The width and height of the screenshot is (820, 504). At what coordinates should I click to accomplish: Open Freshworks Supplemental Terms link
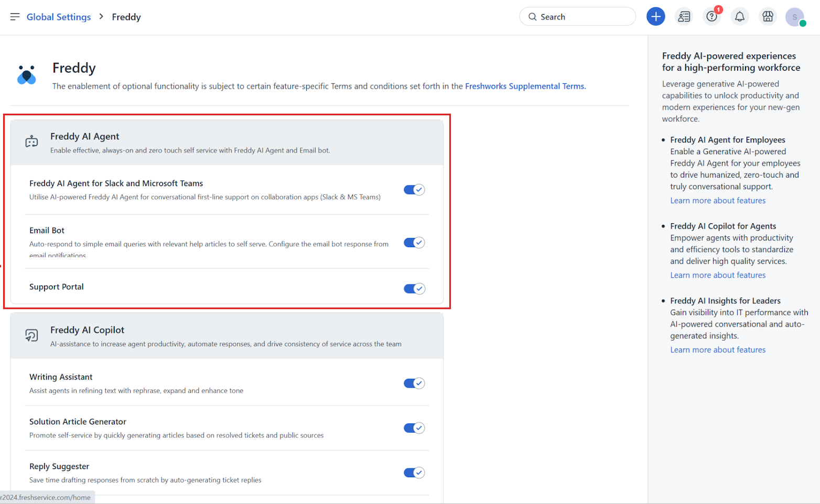tap(525, 86)
